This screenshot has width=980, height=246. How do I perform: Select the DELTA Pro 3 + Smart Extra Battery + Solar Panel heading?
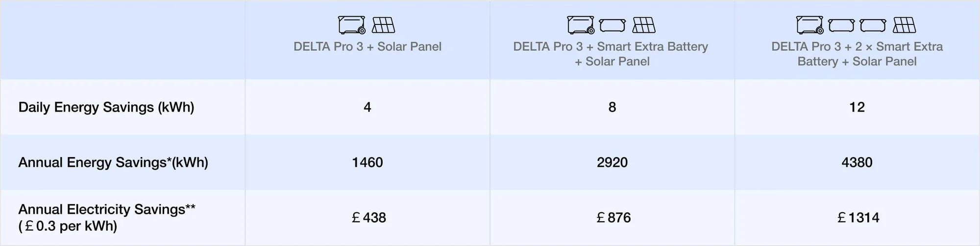click(611, 54)
